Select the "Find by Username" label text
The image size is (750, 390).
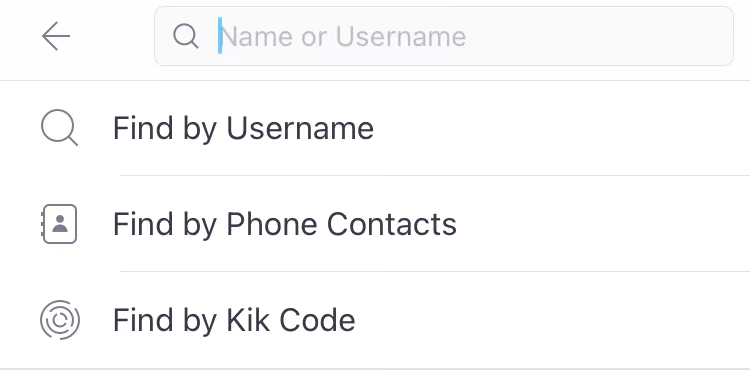click(x=243, y=128)
